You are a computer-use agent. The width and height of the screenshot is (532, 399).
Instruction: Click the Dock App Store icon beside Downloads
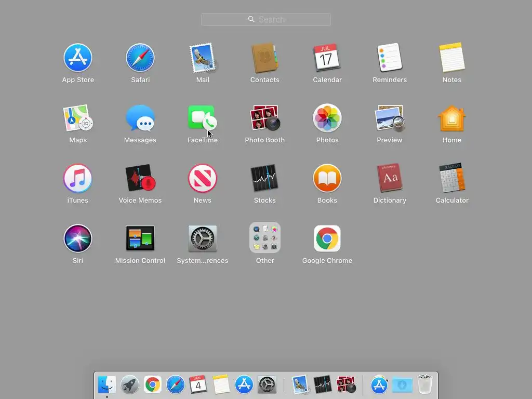click(379, 385)
